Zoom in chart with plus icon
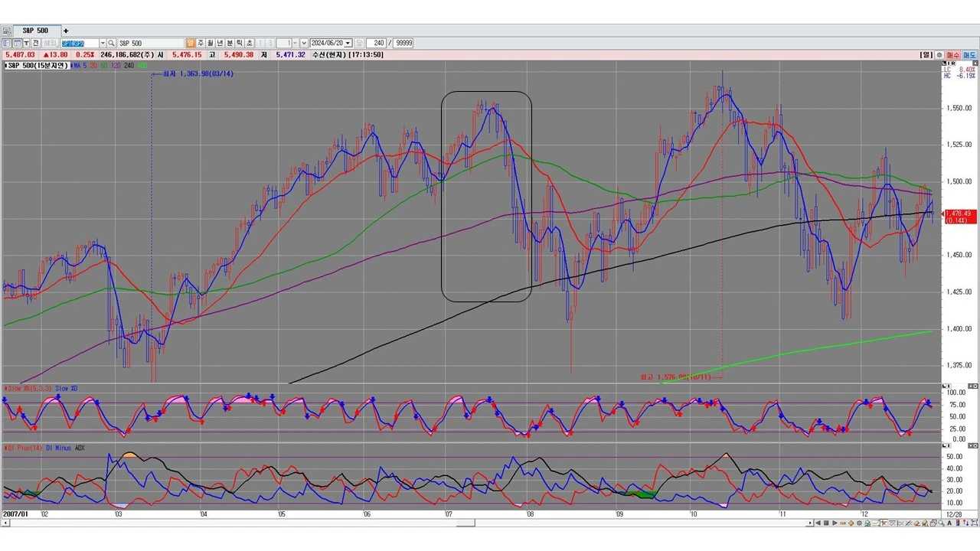Screen dimensions: 980x551 point(852,523)
